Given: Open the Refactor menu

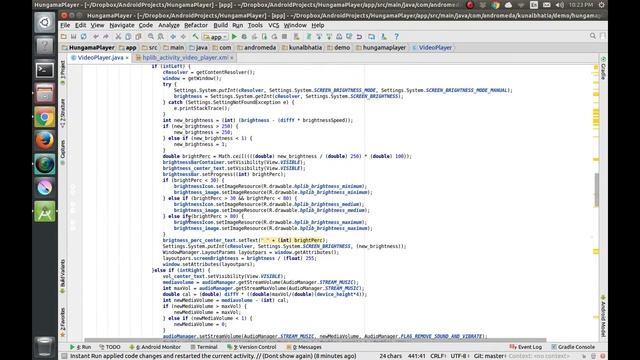Looking at the screenshot, I should pyautogui.click(x=196, y=25).
